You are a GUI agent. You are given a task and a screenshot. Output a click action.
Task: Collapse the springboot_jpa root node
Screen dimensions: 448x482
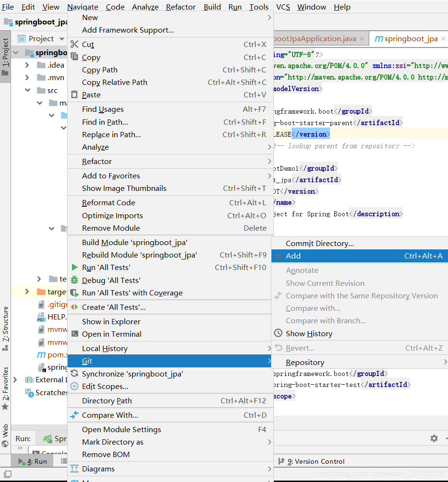tap(16, 53)
